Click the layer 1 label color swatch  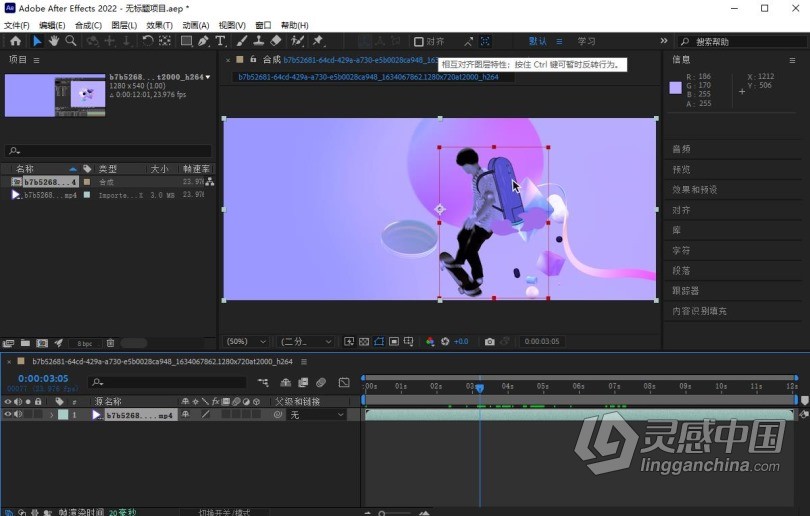coord(63,415)
